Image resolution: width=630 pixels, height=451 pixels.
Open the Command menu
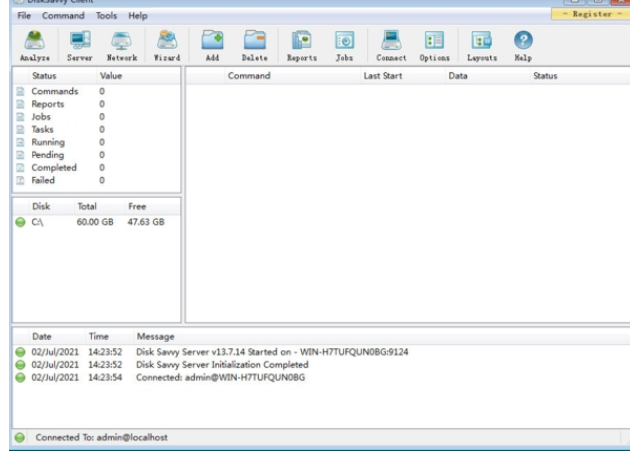(x=63, y=16)
